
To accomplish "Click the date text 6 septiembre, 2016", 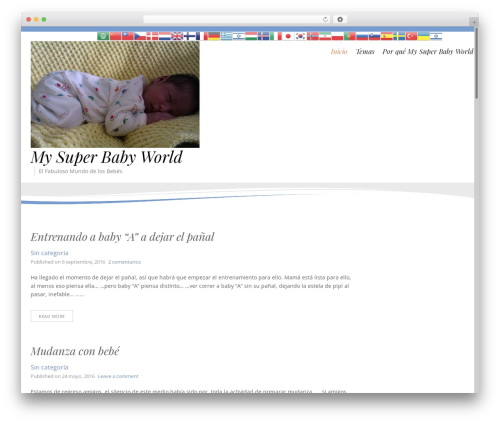I will pos(83,262).
